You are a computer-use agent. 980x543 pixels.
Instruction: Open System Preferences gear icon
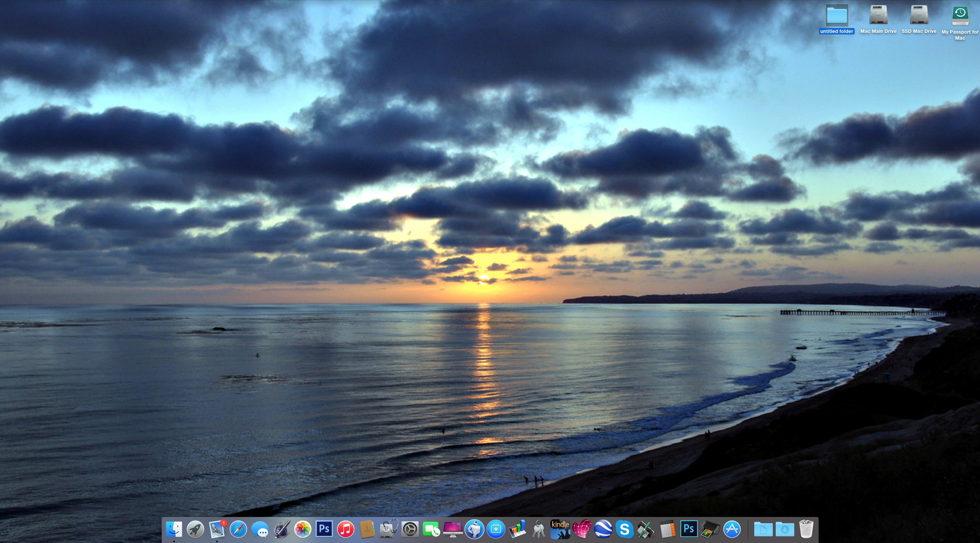(410, 529)
